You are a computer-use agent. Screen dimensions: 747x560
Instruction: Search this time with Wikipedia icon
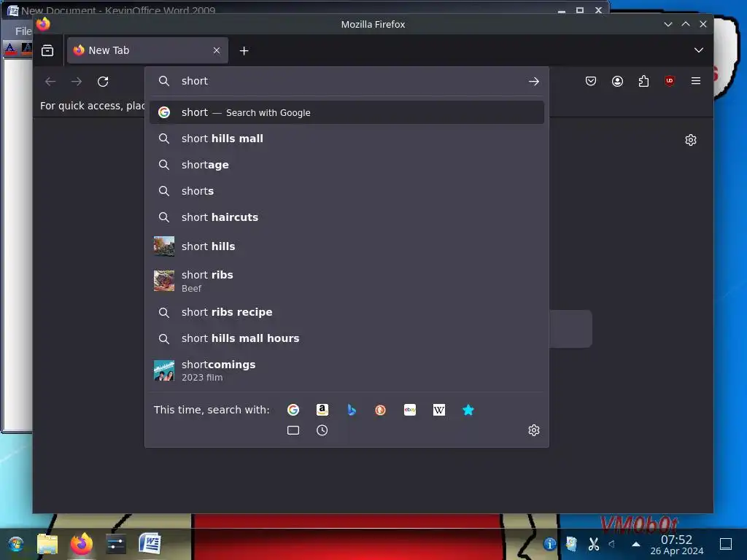point(438,410)
